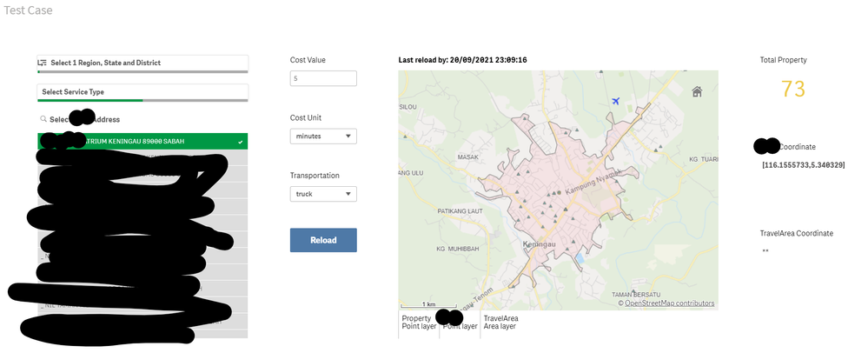Click the search magnifier icon in the address list
This screenshot has width=868, height=353.
pos(43,119)
